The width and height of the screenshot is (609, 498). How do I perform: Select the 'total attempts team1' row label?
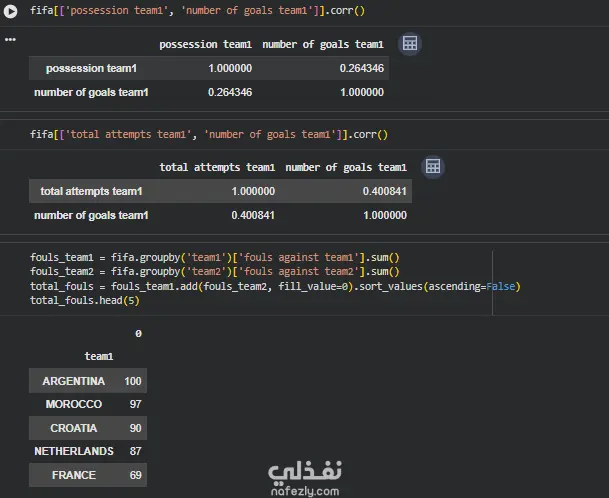[x=91, y=192]
